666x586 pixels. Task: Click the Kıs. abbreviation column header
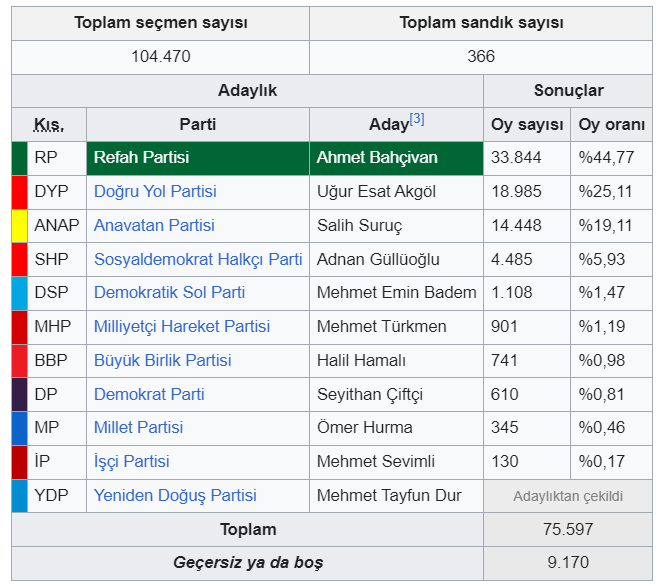click(x=49, y=125)
